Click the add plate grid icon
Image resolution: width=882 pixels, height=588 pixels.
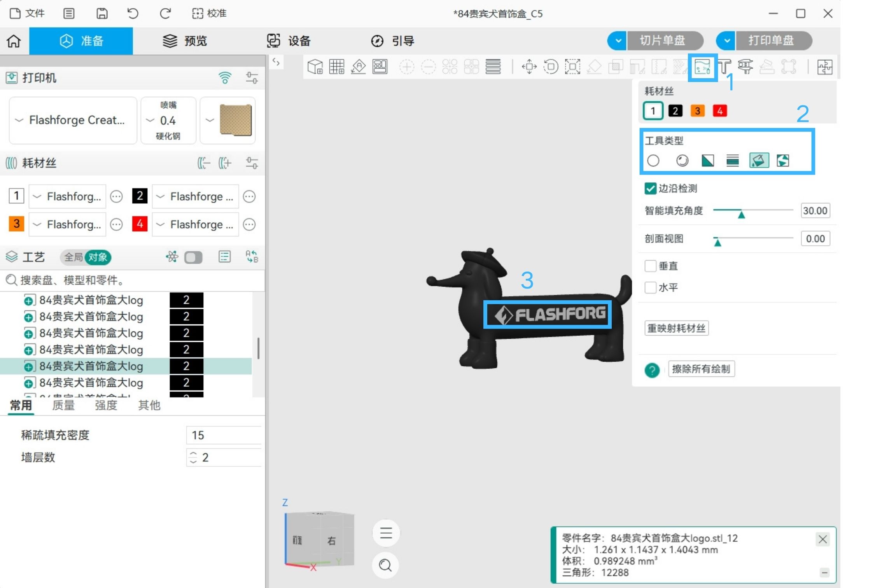tap(337, 66)
